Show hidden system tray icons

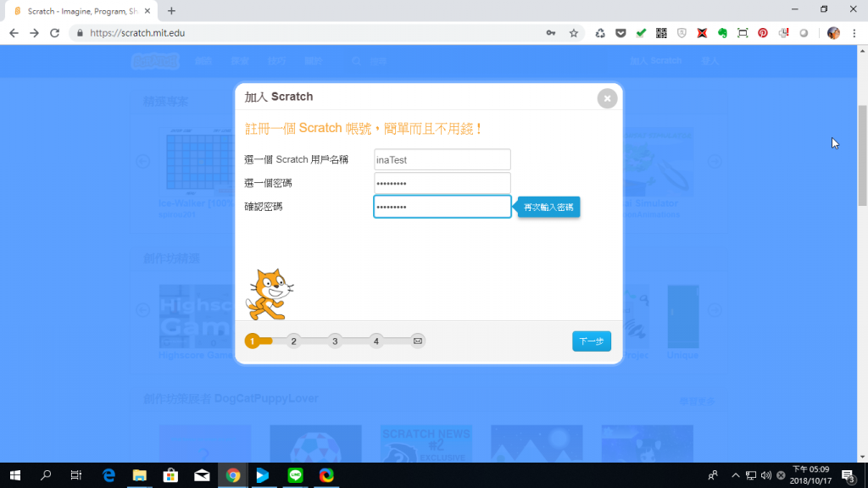735,475
